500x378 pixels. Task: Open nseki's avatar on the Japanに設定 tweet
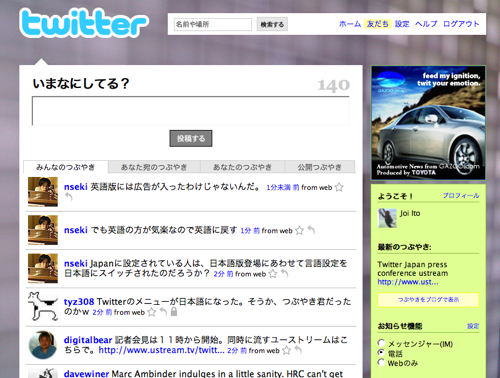click(43, 268)
